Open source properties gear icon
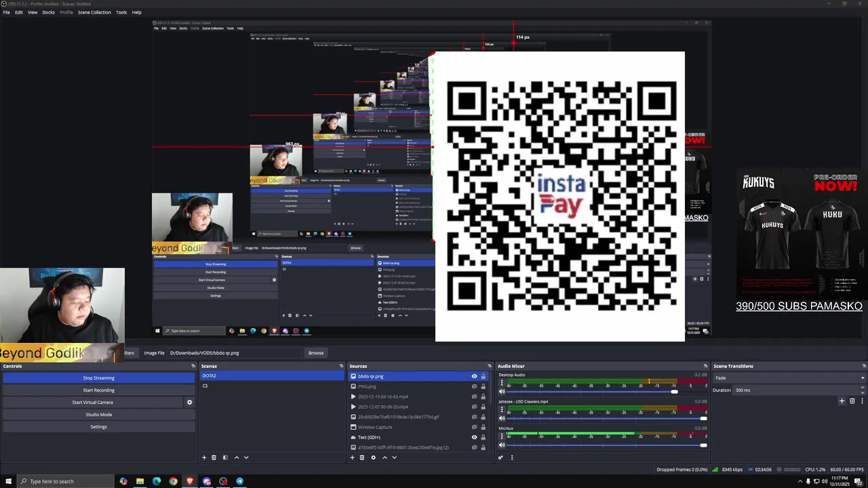The width and height of the screenshot is (868, 488). (373, 457)
